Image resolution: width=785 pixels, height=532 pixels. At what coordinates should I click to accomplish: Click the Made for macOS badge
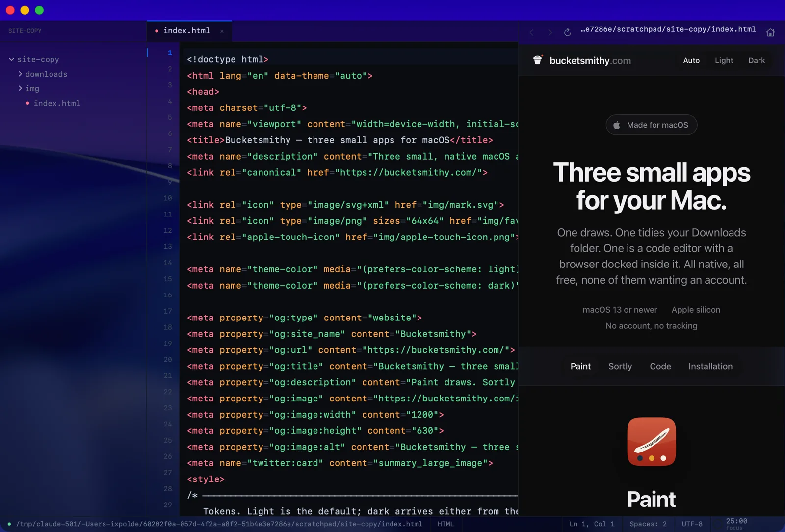pos(652,125)
